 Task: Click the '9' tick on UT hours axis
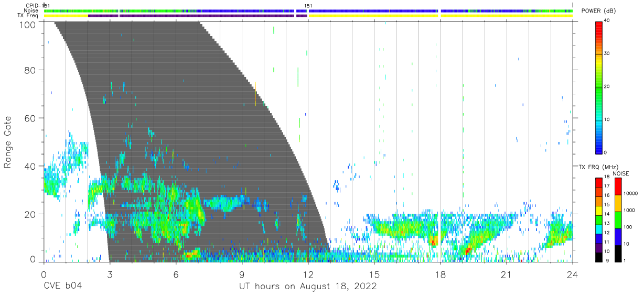click(x=242, y=274)
